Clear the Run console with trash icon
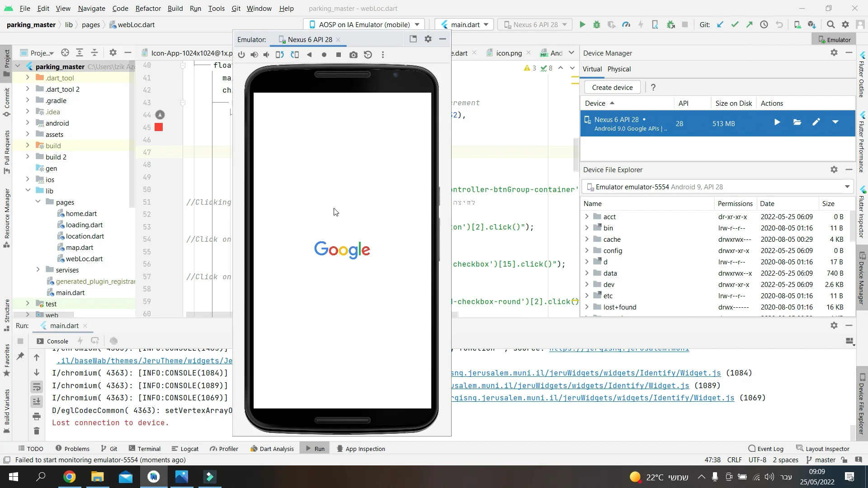The image size is (868, 488). (37, 431)
